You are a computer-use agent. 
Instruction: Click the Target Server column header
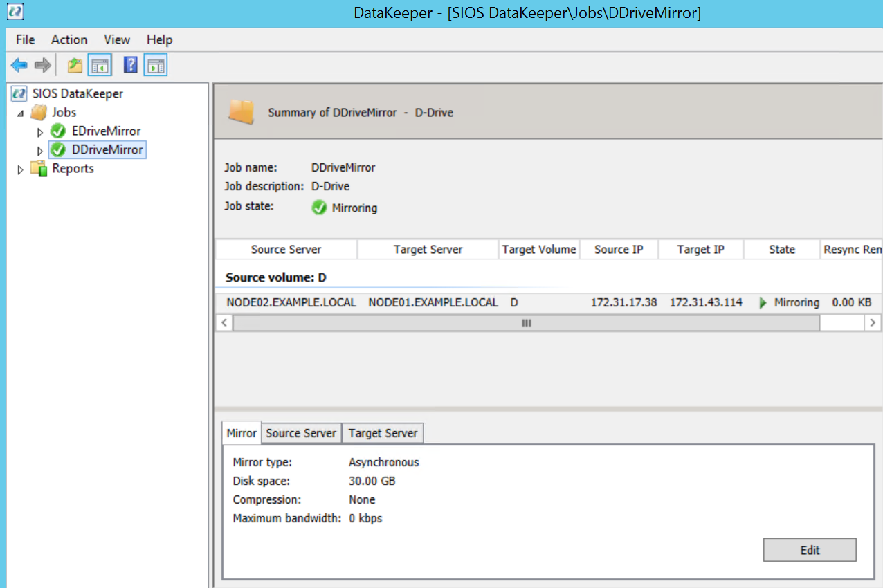coord(427,249)
